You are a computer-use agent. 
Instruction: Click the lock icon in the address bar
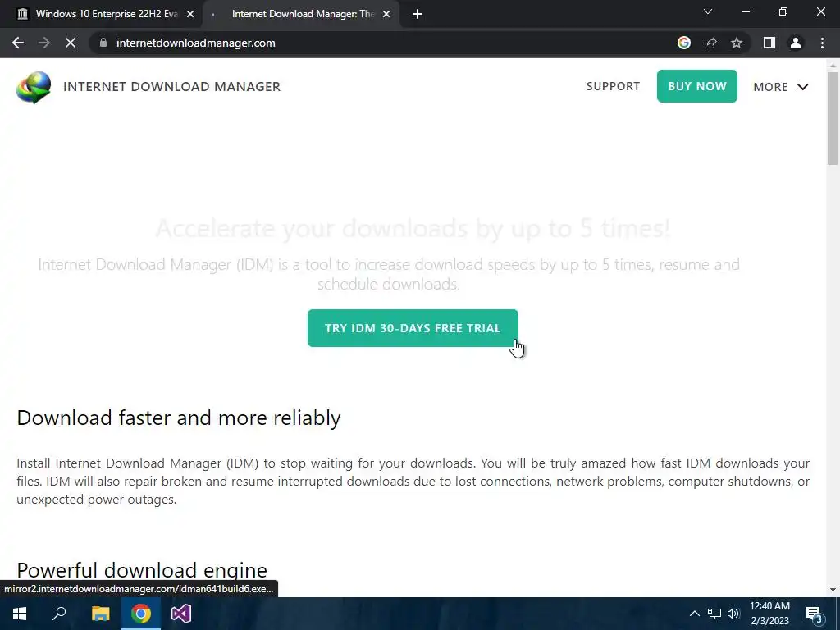pyautogui.click(x=103, y=43)
